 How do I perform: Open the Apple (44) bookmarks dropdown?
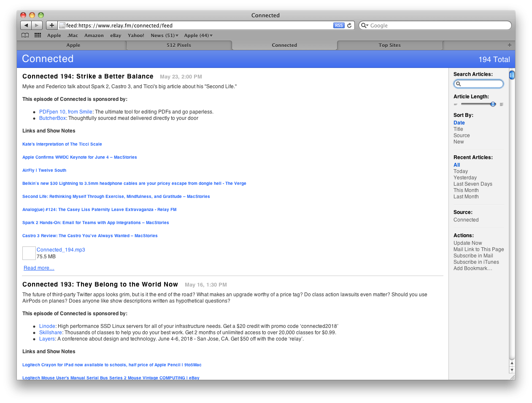pos(198,35)
